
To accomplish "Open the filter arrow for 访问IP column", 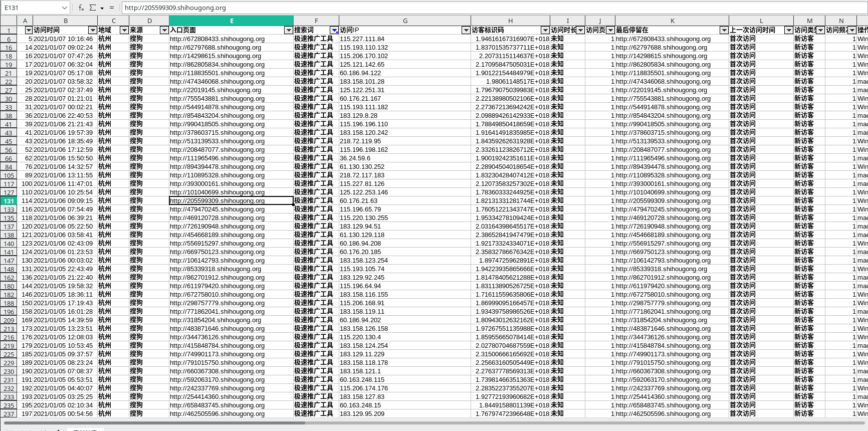I will (x=466, y=30).
